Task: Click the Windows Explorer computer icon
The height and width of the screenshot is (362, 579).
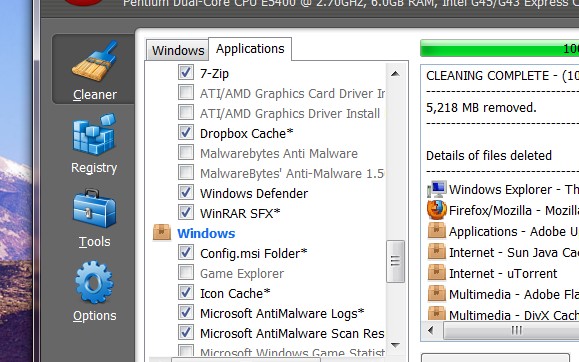Action: pos(437,189)
